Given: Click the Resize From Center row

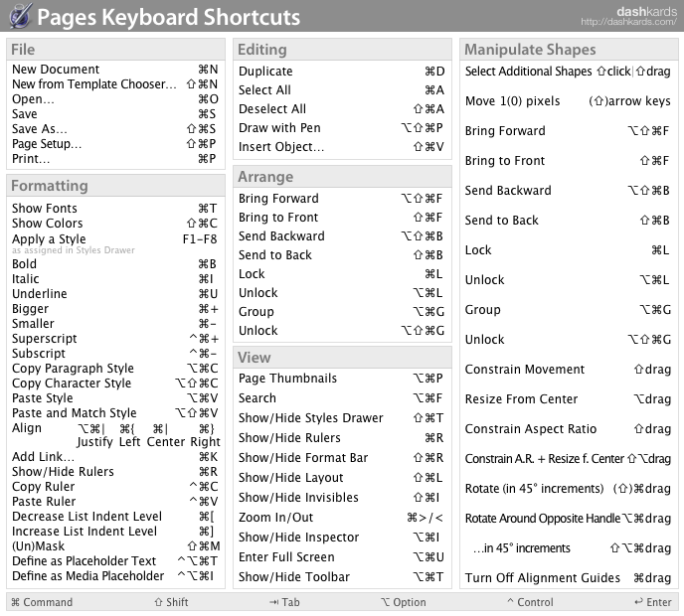Looking at the screenshot, I should click(568, 398).
